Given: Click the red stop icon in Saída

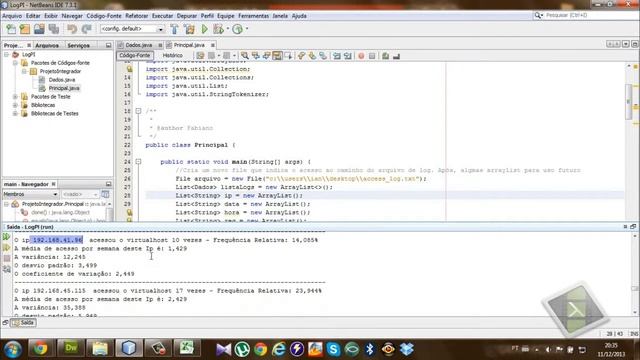Looking at the screenshot, I should click(7, 258).
